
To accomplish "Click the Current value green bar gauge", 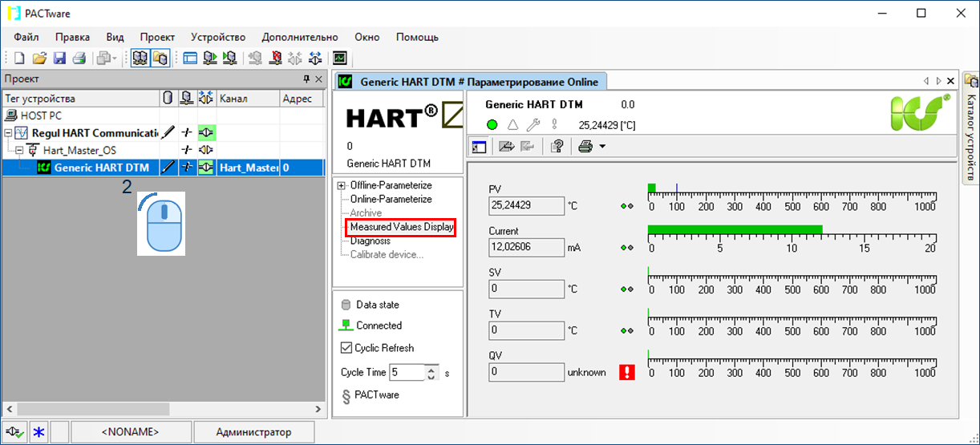I will (x=735, y=230).
